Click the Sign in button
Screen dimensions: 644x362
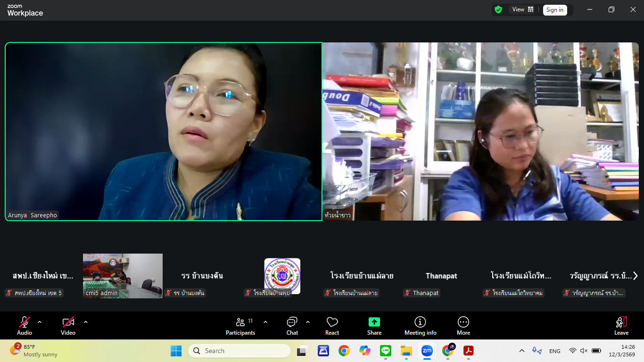(x=554, y=10)
